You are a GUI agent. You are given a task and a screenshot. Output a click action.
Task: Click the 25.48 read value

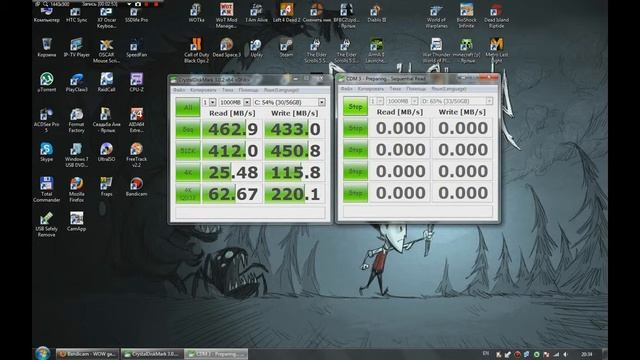[233, 172]
